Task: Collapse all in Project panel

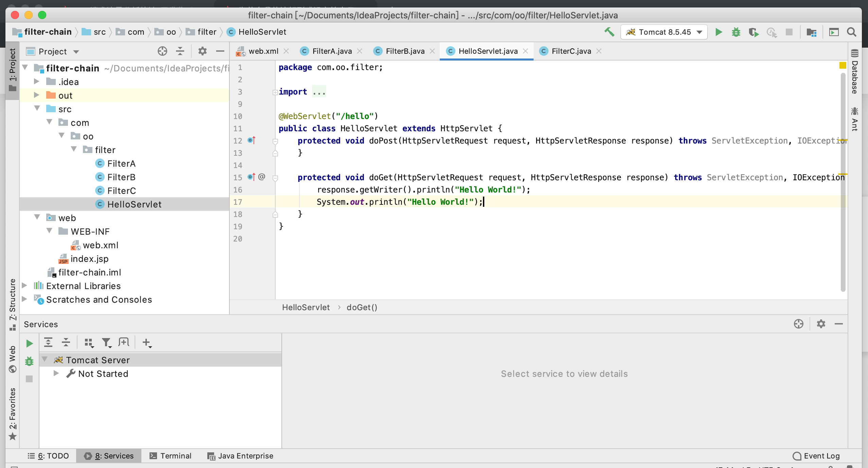Action: [180, 51]
